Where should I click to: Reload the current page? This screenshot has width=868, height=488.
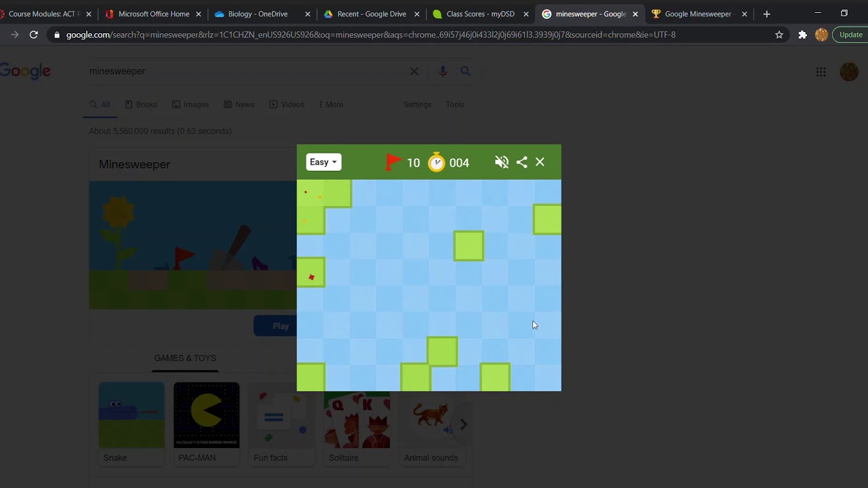[33, 35]
